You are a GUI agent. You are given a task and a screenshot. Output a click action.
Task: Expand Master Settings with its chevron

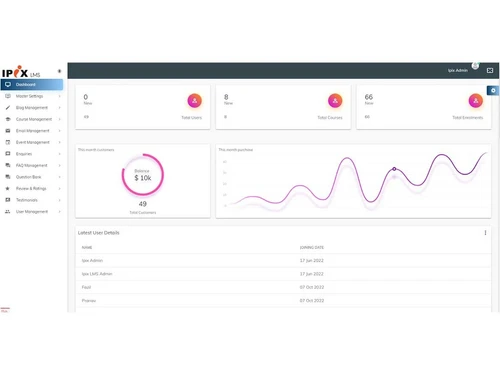60,96
